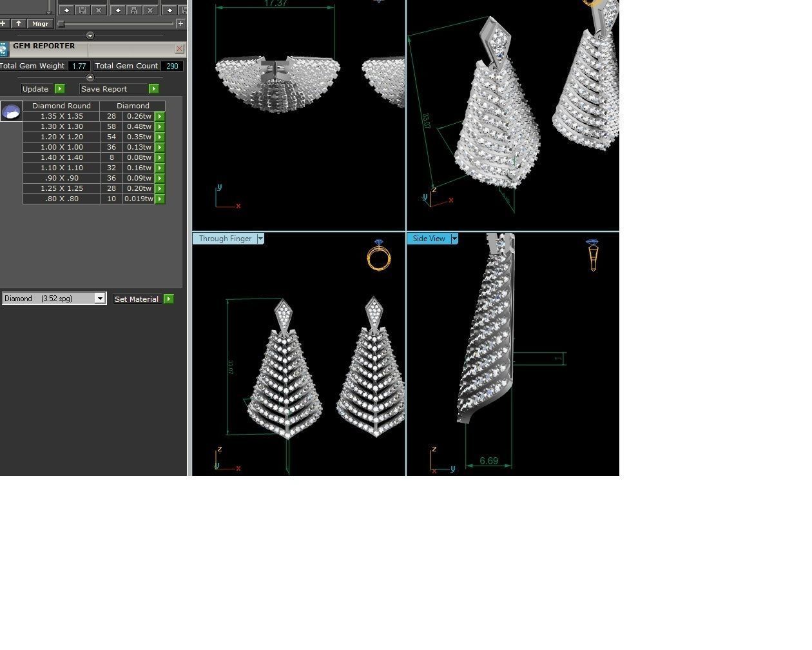Viewport: 812px width, 650px height.
Task: Select the .90 X .90 size cell
Action: click(x=61, y=178)
